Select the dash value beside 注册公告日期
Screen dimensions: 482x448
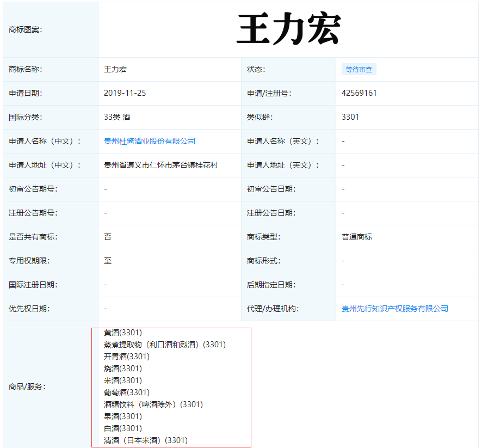[x=343, y=213]
